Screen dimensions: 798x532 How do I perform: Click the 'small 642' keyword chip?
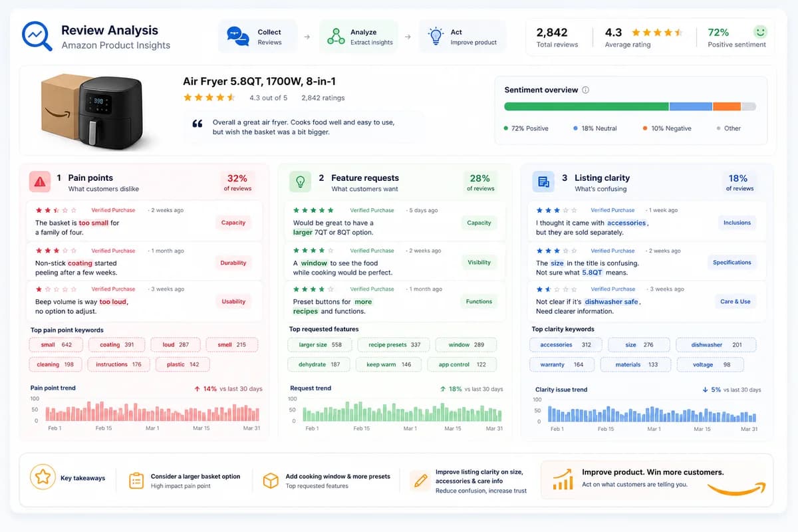(x=56, y=344)
